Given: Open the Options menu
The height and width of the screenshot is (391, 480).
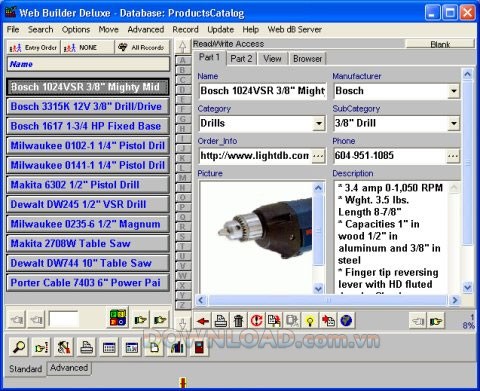Looking at the screenshot, I should point(76,29).
